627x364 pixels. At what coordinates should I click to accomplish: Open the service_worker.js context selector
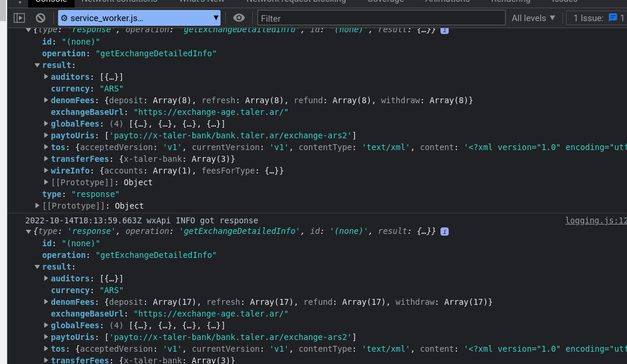140,18
